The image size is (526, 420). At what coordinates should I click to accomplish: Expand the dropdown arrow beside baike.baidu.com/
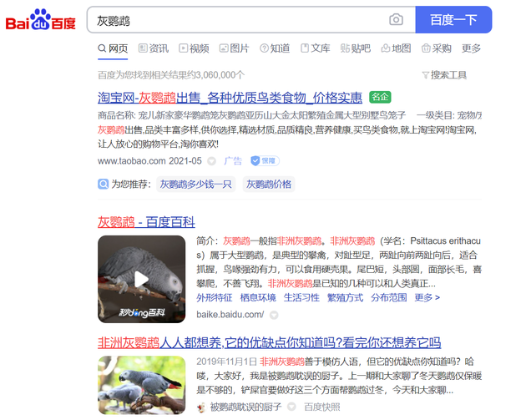(x=274, y=315)
